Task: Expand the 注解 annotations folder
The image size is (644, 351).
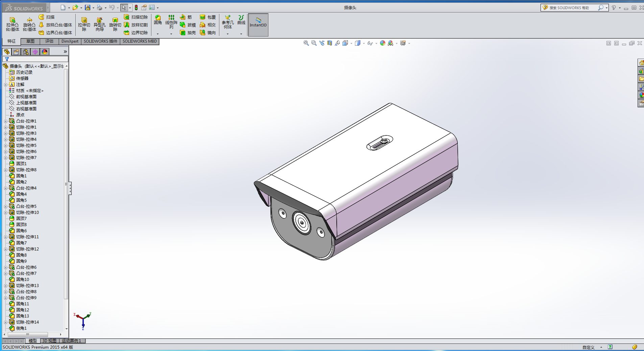Action: pyautogui.click(x=5, y=85)
